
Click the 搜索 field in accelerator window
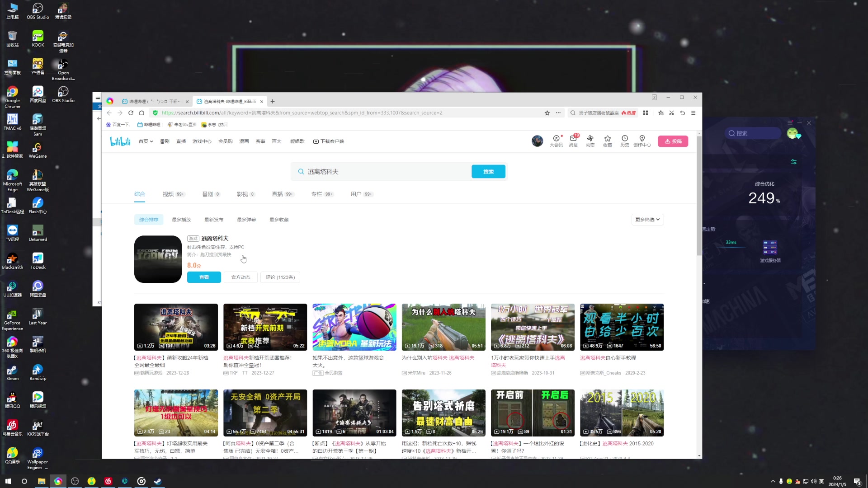pos(753,133)
